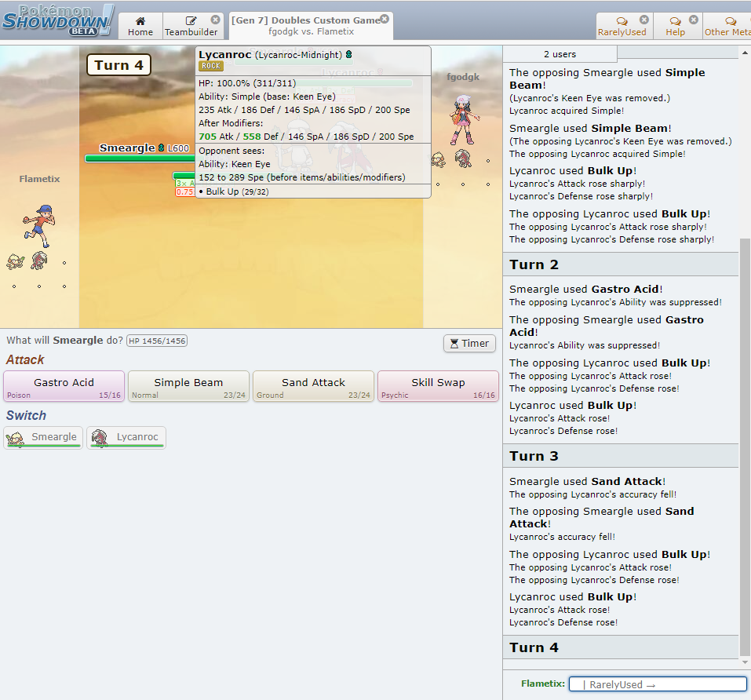
Task: Click the Flametix username label in chat
Action: (x=543, y=684)
